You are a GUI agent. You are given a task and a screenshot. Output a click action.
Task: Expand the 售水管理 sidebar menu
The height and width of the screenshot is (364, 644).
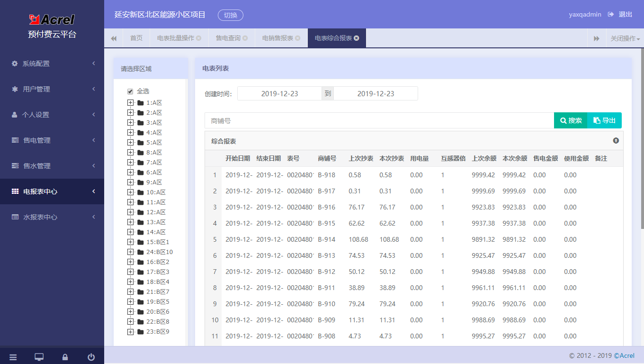[x=52, y=166]
